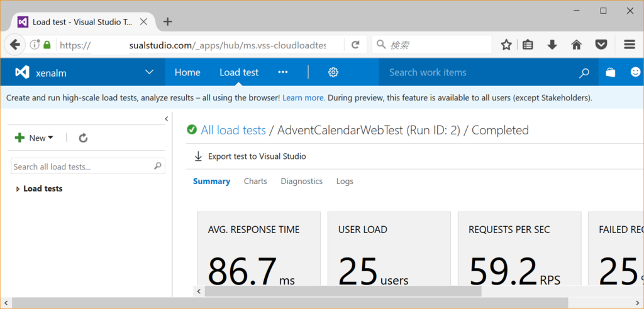
Task: Open the more hubs ellipsis menu
Action: point(283,72)
